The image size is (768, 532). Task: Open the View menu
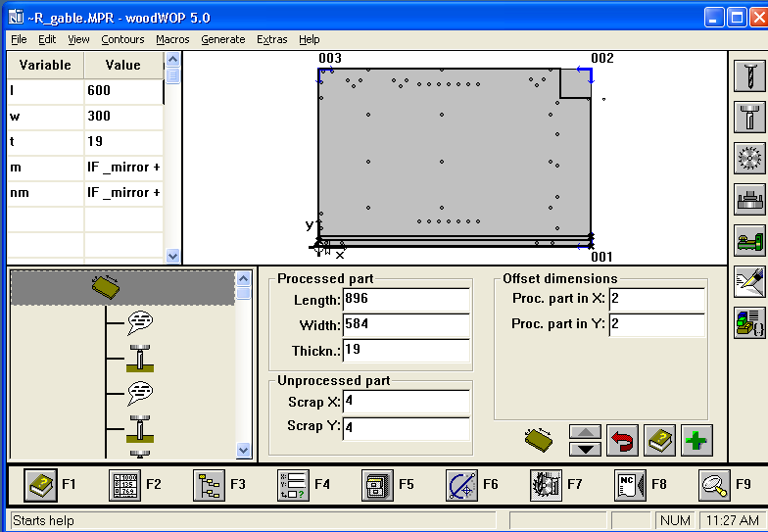click(x=78, y=39)
